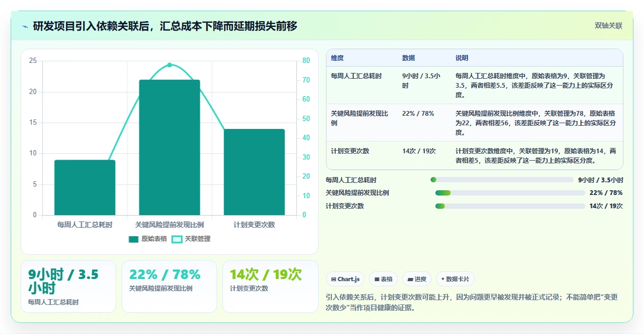The height and width of the screenshot is (334, 644).
Task: Click the footnote paragraph starting 引入依赖关系后
Action: click(472, 302)
